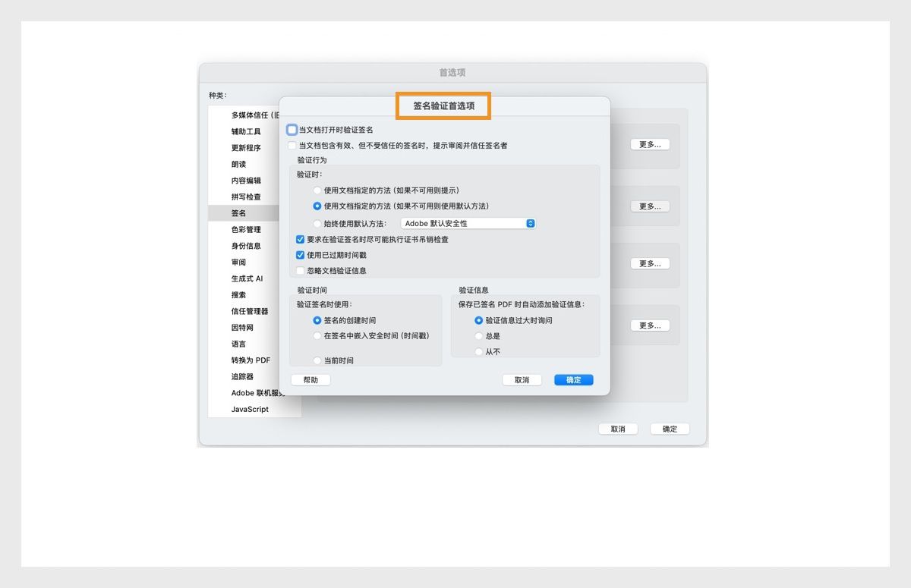Enable 当文档打开时验证签名 checkbox

[x=292, y=130]
